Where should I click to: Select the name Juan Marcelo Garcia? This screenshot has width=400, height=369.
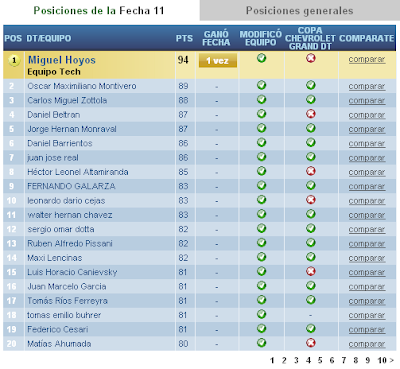point(67,287)
